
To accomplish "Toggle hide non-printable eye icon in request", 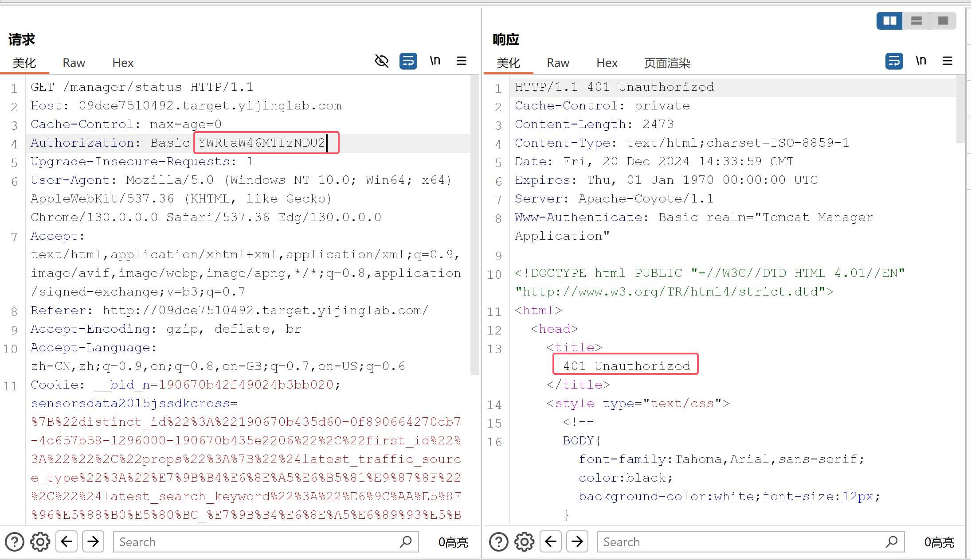I will 382,61.
